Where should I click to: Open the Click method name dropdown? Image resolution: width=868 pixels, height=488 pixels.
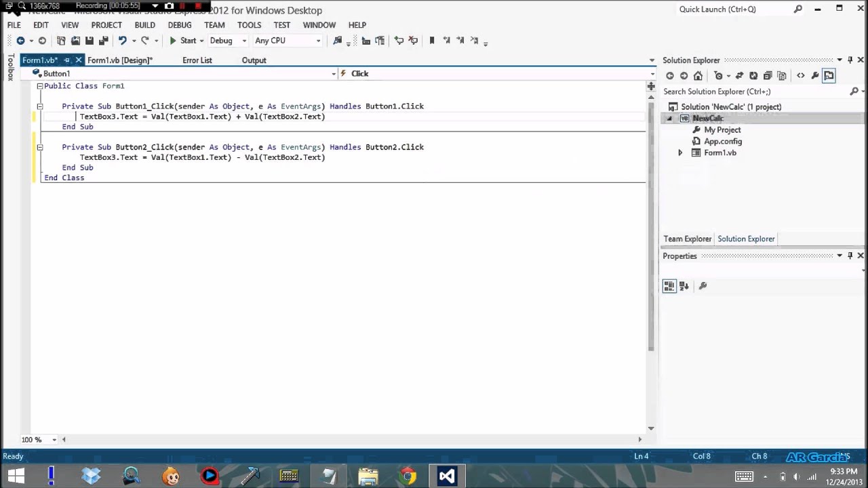(x=652, y=73)
